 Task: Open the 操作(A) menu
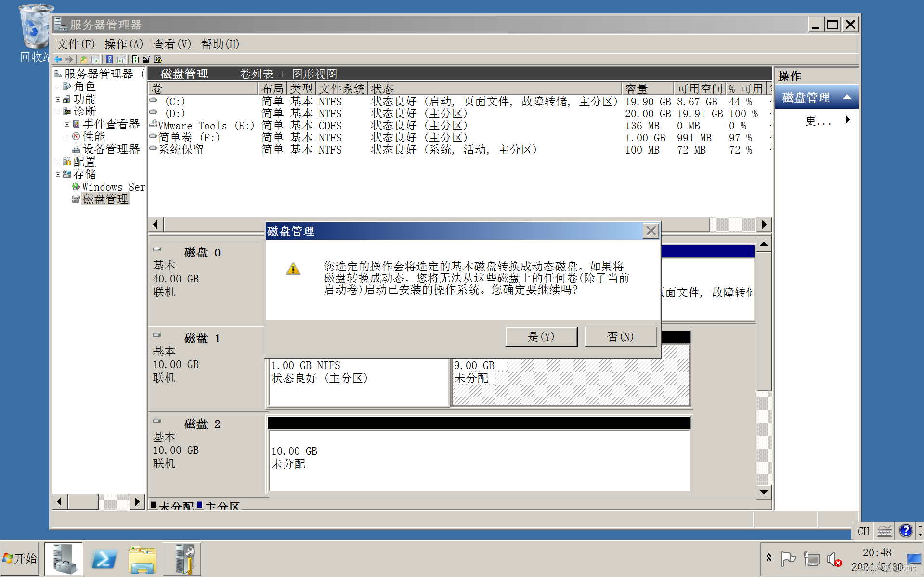[x=124, y=44]
